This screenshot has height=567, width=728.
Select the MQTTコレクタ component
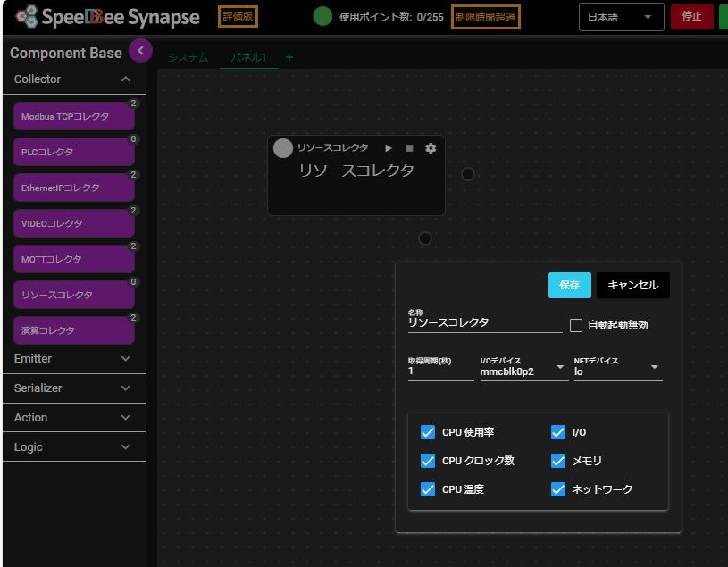[73, 258]
